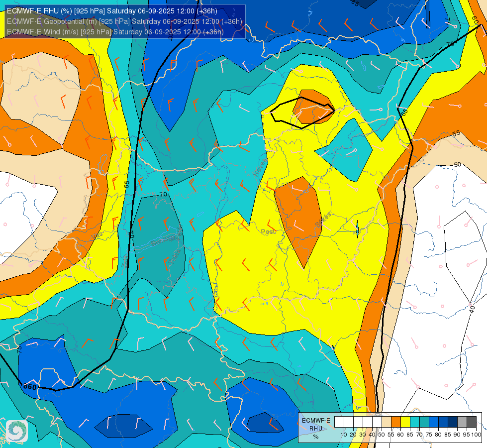Click the first white legend swatch left of 10
This screenshot has height=448, width=487.
coord(339,422)
